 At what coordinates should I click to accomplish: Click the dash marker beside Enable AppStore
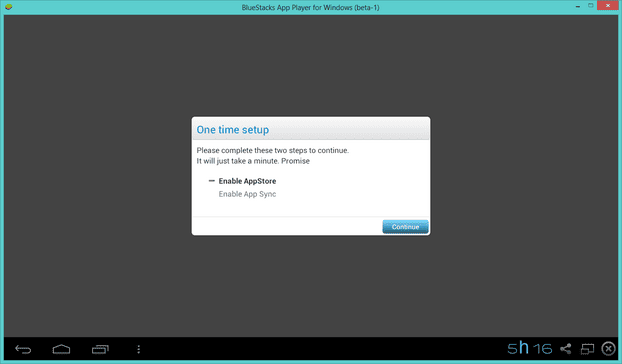(212, 181)
